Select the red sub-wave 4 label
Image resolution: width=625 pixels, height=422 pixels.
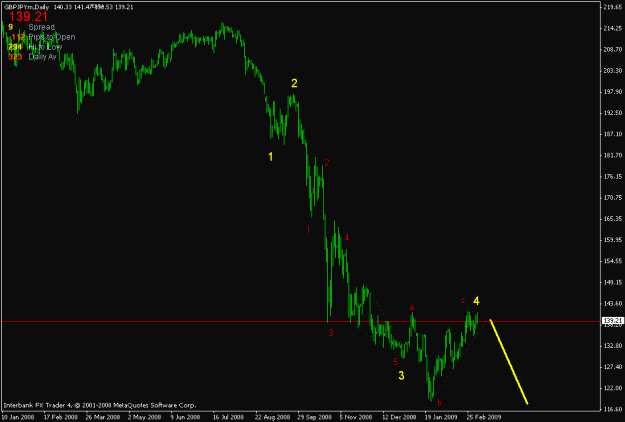click(x=347, y=238)
